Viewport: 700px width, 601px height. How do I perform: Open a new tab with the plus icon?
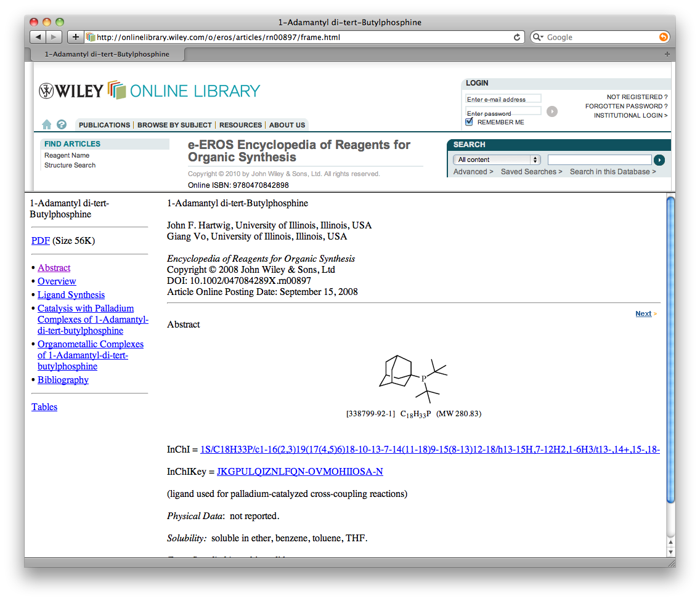tap(667, 54)
